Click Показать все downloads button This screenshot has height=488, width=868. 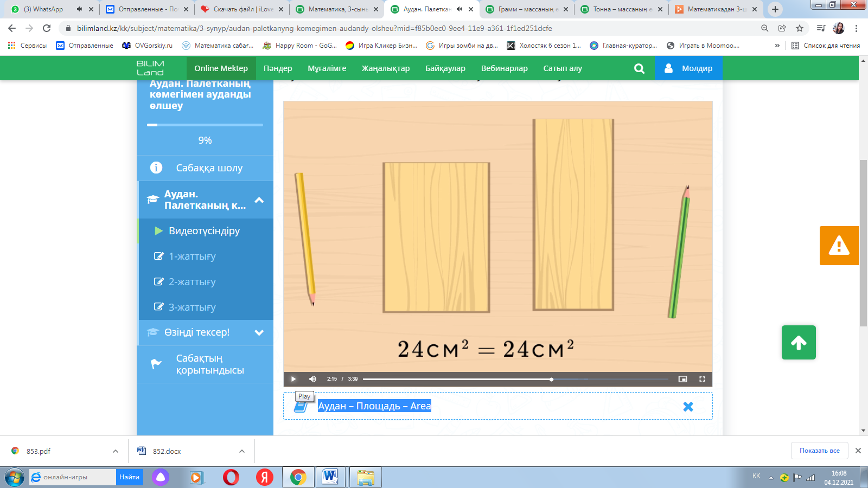(x=820, y=451)
